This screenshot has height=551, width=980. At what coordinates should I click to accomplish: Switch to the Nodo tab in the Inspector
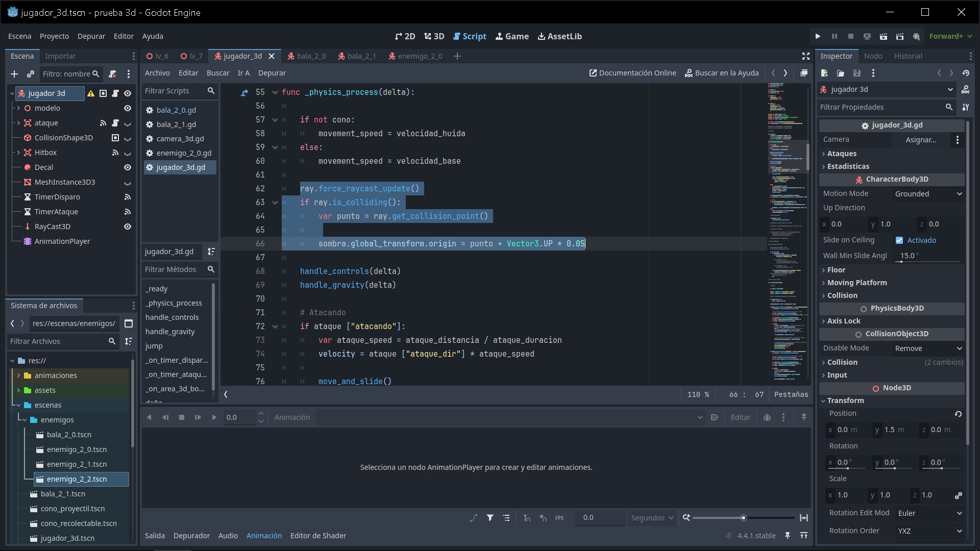(873, 56)
